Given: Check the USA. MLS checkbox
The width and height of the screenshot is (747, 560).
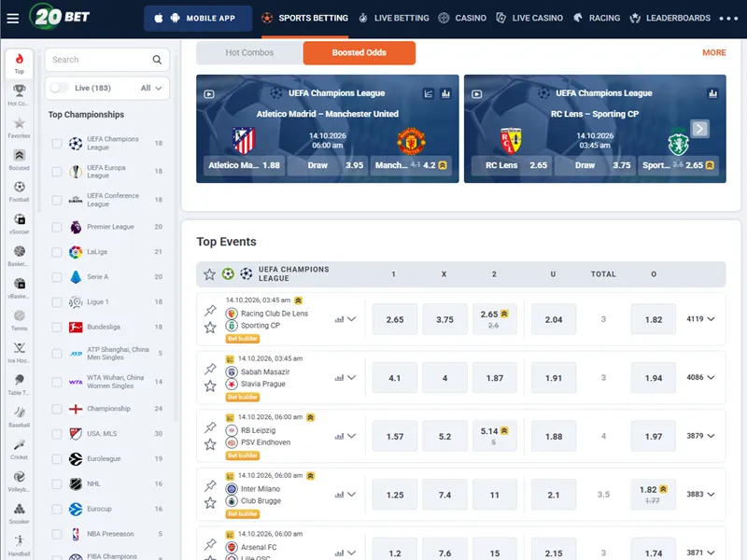Looking at the screenshot, I should (57, 434).
